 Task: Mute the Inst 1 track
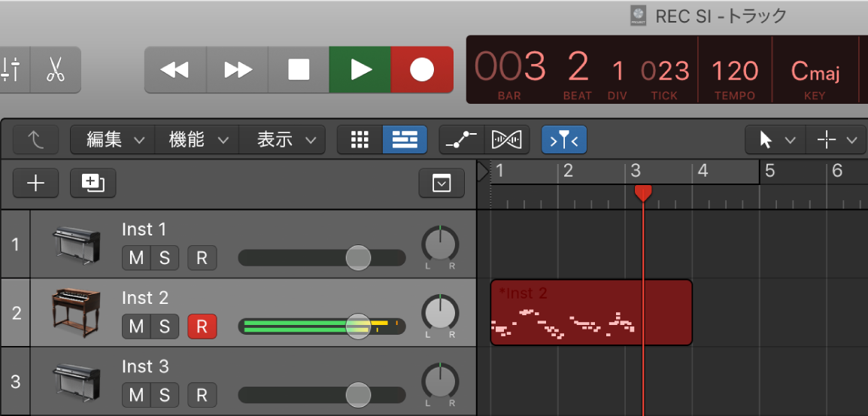(136, 258)
